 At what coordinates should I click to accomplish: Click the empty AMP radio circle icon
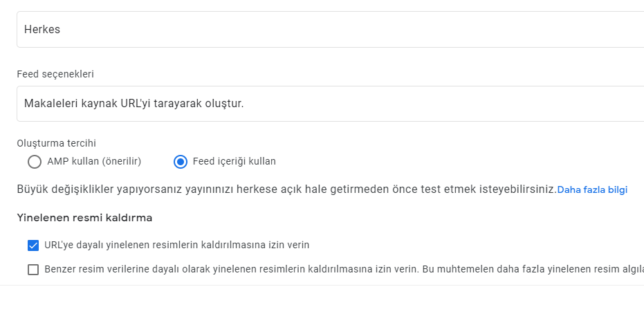35,162
